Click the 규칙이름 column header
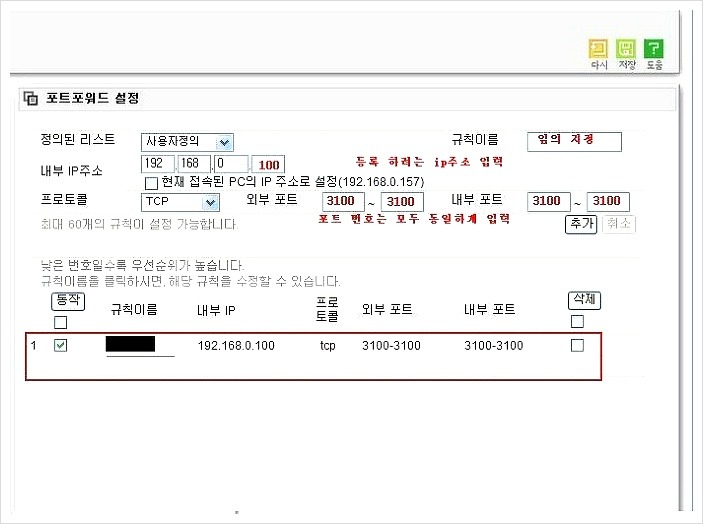Image resolution: width=703 pixels, height=524 pixels. point(134,310)
